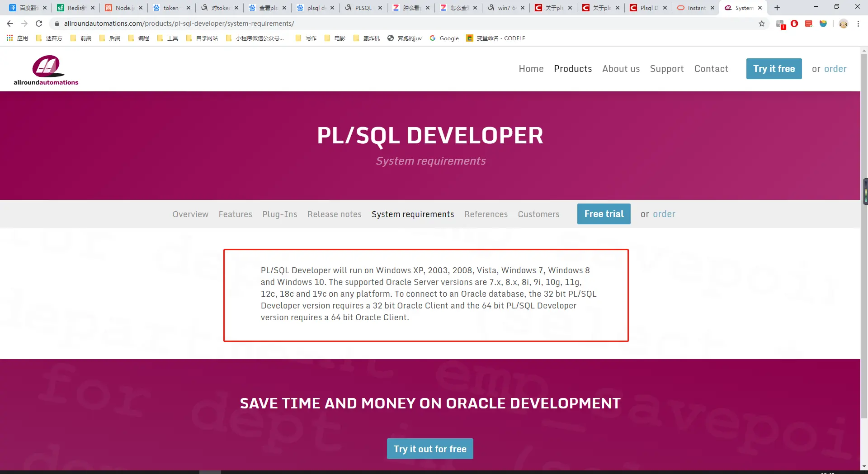This screenshot has height=474, width=868.
Task: Open the 轰炸机 bookmark folder
Action: click(x=367, y=38)
